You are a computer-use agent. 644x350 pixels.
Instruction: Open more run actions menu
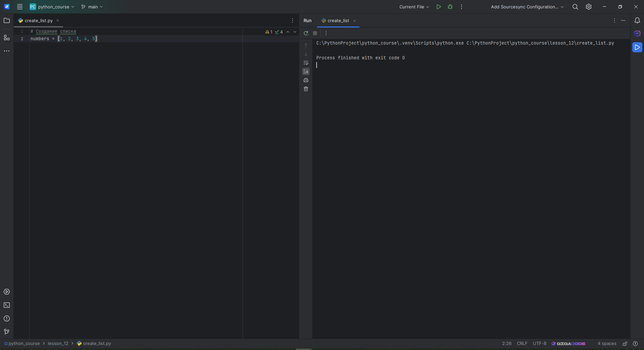click(x=462, y=7)
